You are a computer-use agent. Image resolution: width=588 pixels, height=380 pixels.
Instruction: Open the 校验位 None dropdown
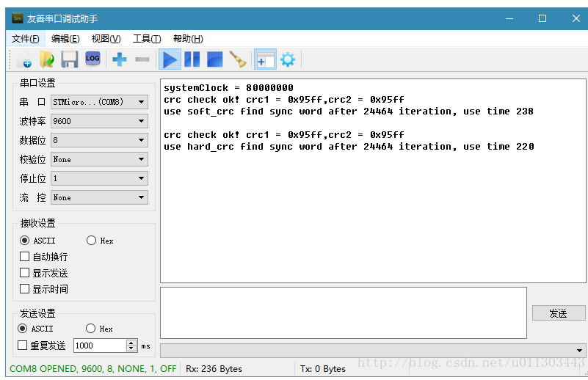coord(99,159)
